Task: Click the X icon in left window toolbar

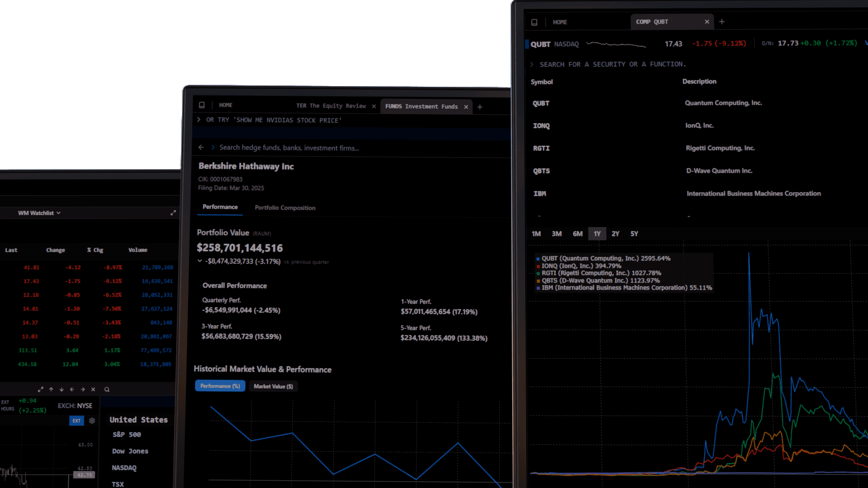Action: (93, 389)
